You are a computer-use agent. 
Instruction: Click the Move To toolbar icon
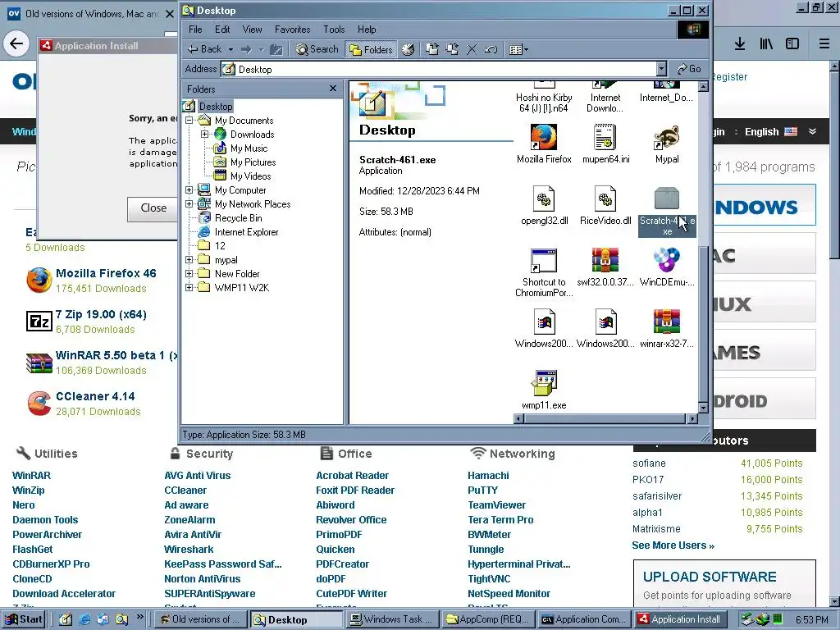431,49
